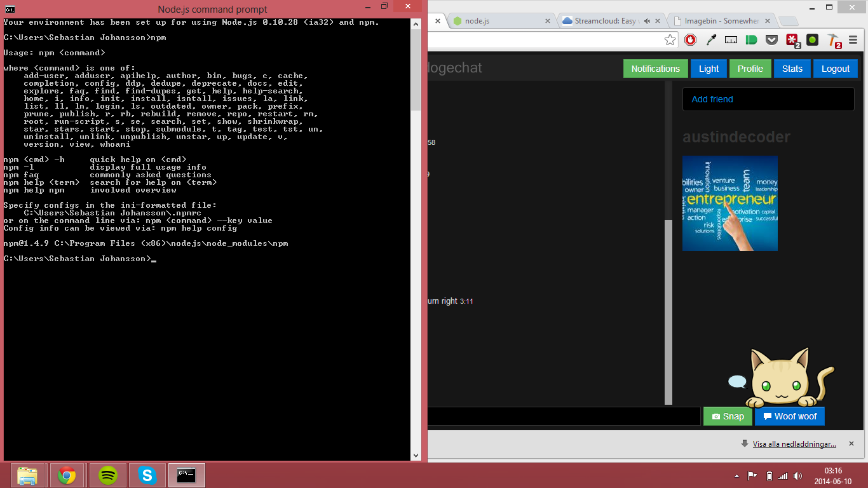The height and width of the screenshot is (488, 868).
Task: Click dogechat vertical chat scrollbar
Action: (668, 311)
